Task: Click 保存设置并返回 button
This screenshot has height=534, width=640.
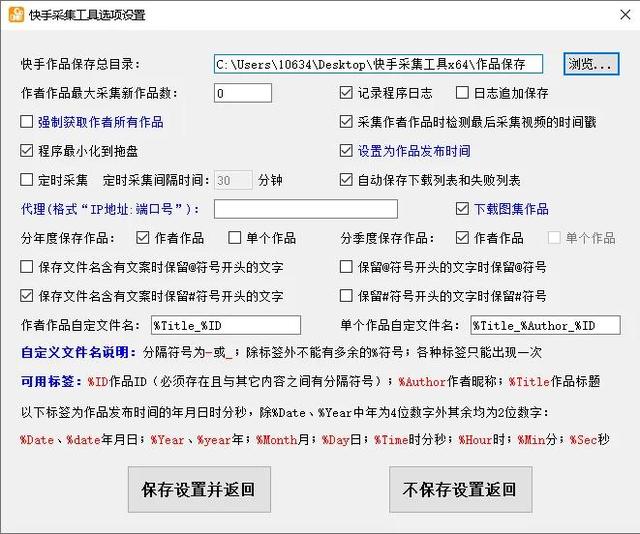Action: coord(199,489)
